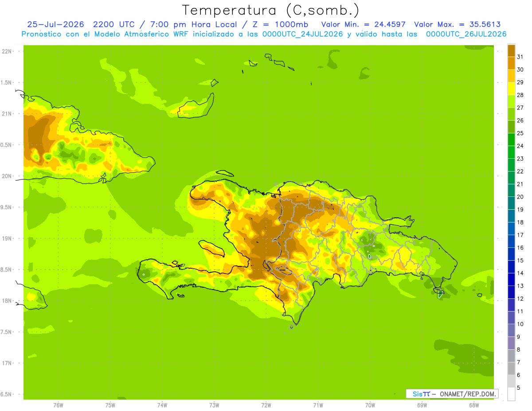Image resolution: width=532 pixels, height=411 pixels.
Task: Click "0000UTC_24JUL2026" initialization time text
Action: point(303,34)
